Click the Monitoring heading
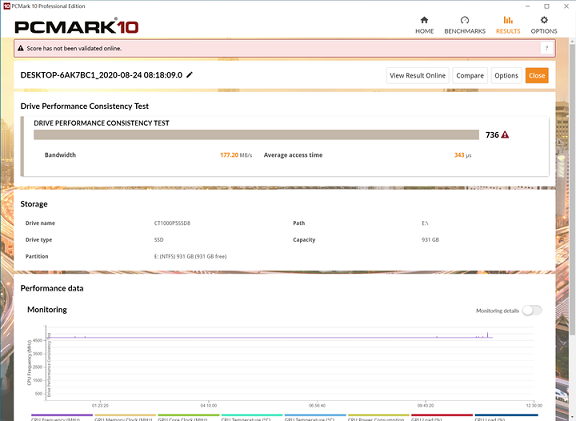 click(x=47, y=309)
